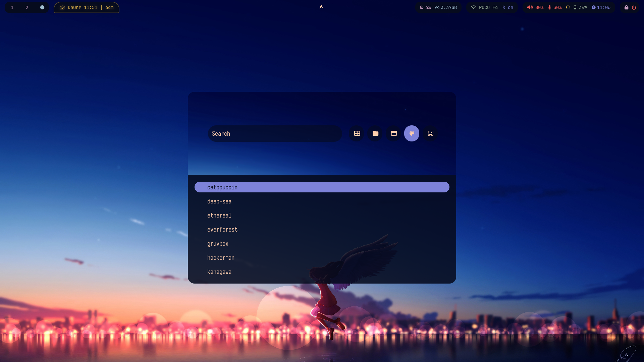
Task: Click the Arch logo in top bar
Action: (321, 7)
